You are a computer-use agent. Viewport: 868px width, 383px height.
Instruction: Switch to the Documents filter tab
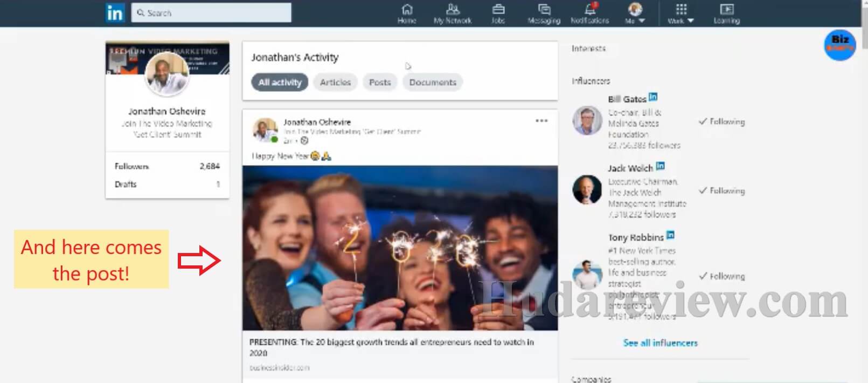pyautogui.click(x=433, y=82)
